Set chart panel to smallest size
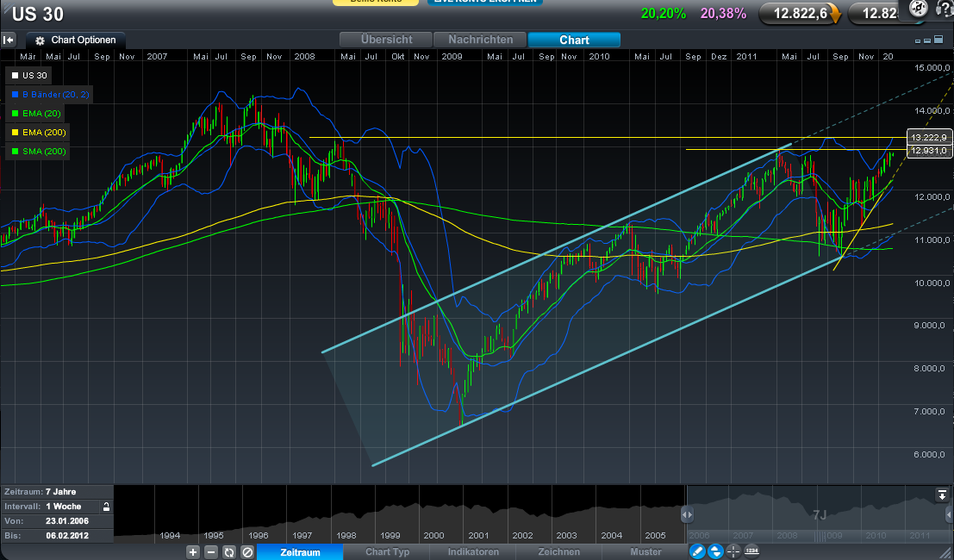This screenshot has height=560, width=954. (x=918, y=41)
